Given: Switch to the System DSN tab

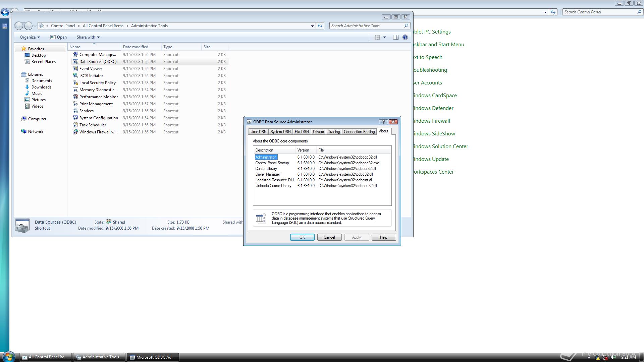Looking at the screenshot, I should tap(280, 132).
